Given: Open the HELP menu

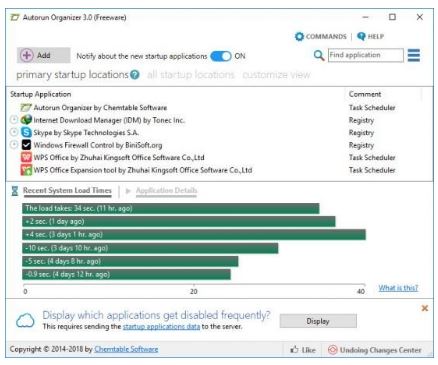Looking at the screenshot, I should coord(370,36).
